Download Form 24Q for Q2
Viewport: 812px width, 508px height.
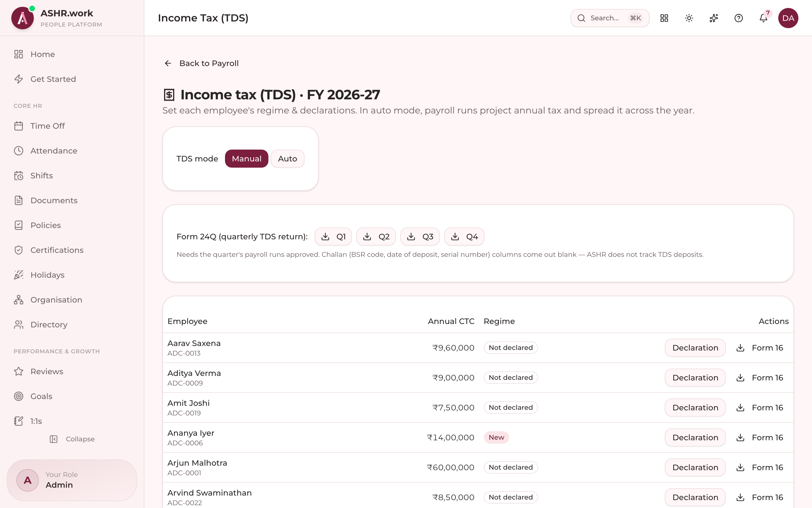[376, 237]
